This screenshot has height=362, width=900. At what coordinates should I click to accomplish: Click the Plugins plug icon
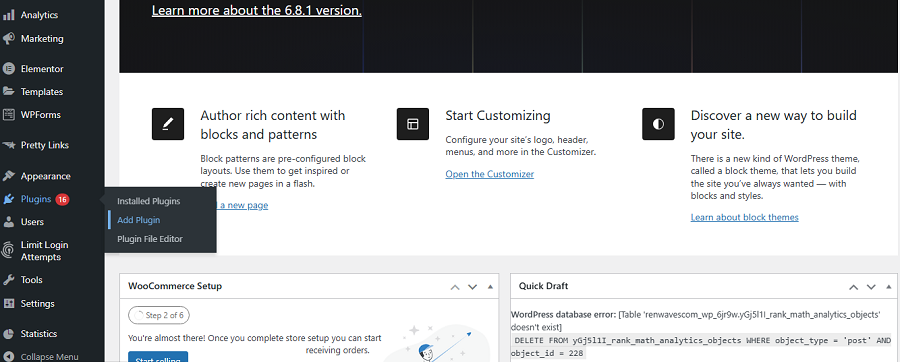tap(9, 200)
